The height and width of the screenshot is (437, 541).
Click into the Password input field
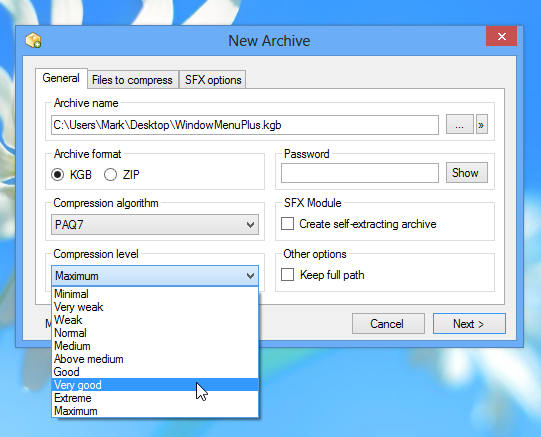pos(360,173)
